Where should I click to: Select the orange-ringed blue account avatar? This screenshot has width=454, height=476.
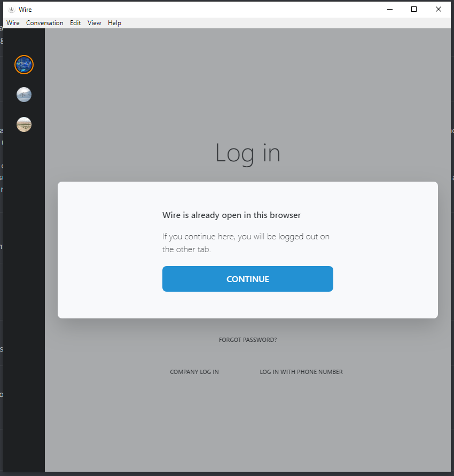pyautogui.click(x=24, y=65)
